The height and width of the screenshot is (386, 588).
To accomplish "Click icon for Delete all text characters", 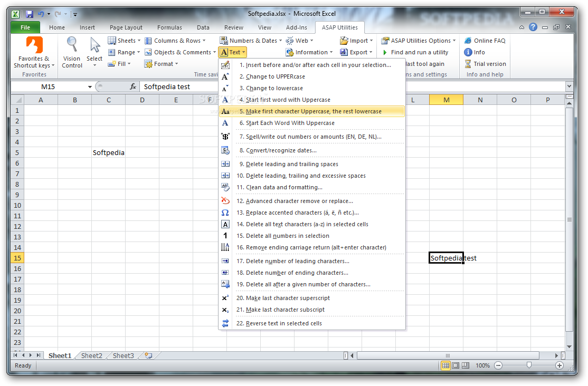I will pos(225,224).
